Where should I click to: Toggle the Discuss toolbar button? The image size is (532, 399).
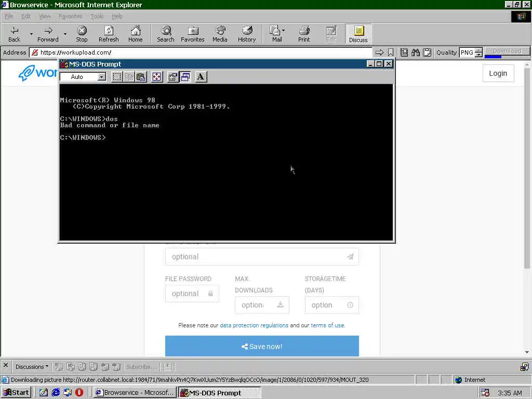pyautogui.click(x=358, y=34)
